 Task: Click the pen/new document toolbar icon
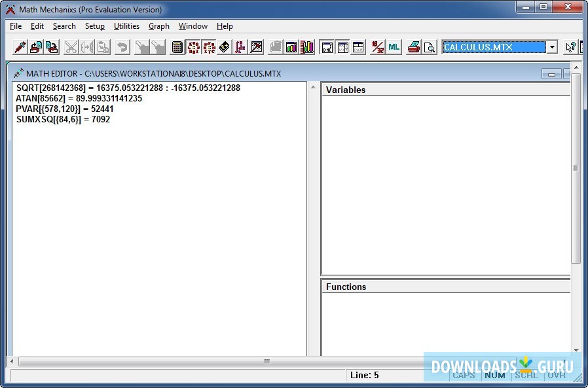[x=20, y=47]
